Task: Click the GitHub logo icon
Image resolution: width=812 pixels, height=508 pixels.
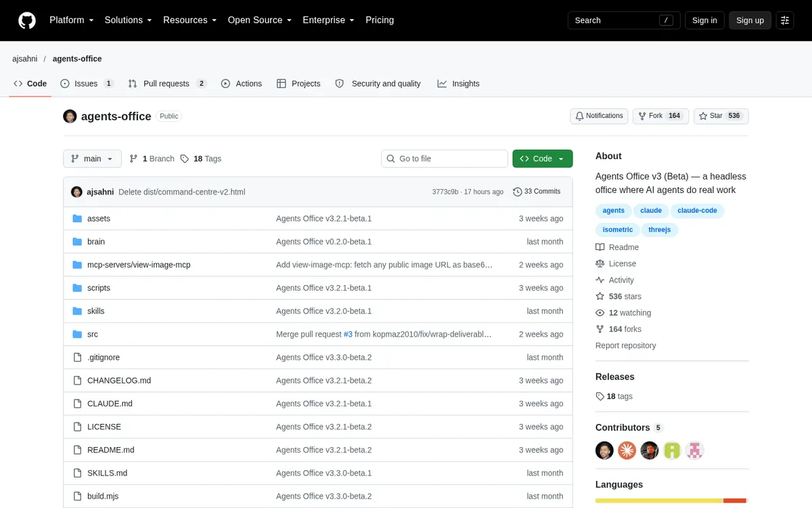Action: click(x=27, y=20)
